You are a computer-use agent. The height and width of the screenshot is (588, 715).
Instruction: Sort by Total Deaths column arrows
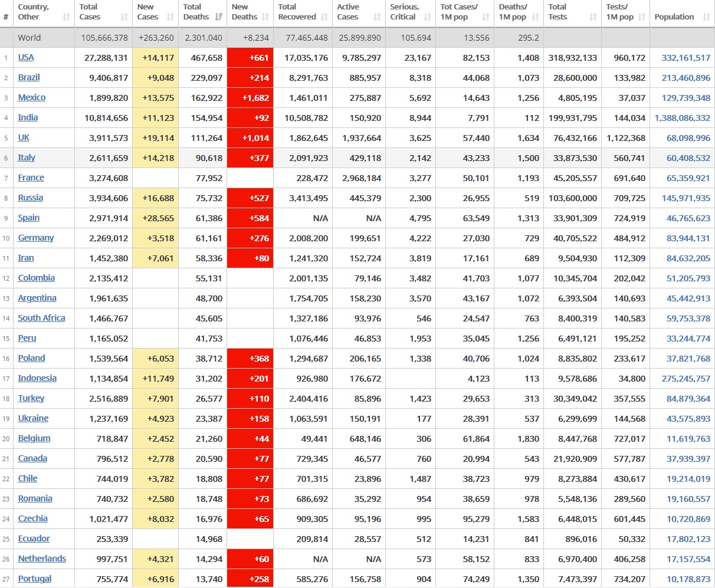tap(219, 17)
